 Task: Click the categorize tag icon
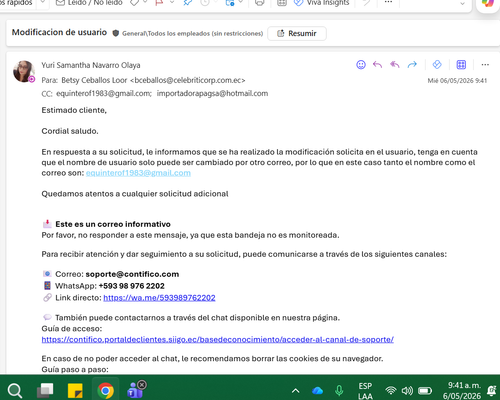point(134,3)
